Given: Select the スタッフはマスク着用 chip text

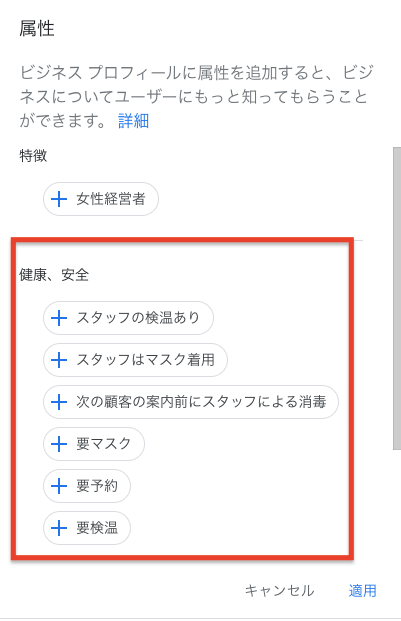Looking at the screenshot, I should 145,360.
